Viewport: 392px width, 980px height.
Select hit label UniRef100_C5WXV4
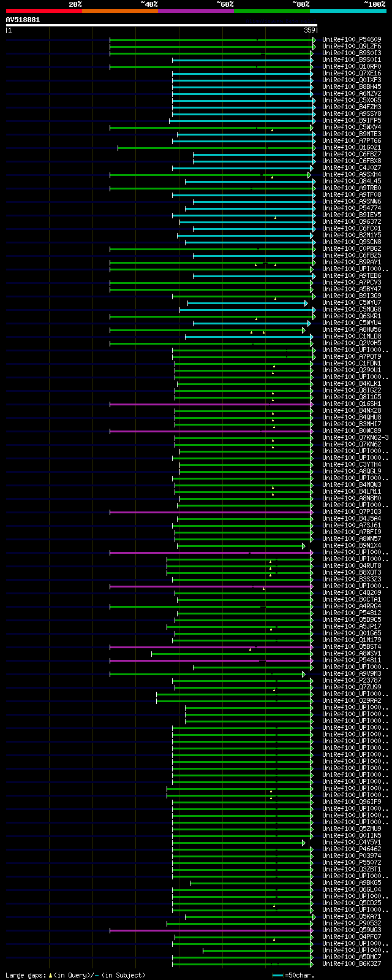pos(352,127)
